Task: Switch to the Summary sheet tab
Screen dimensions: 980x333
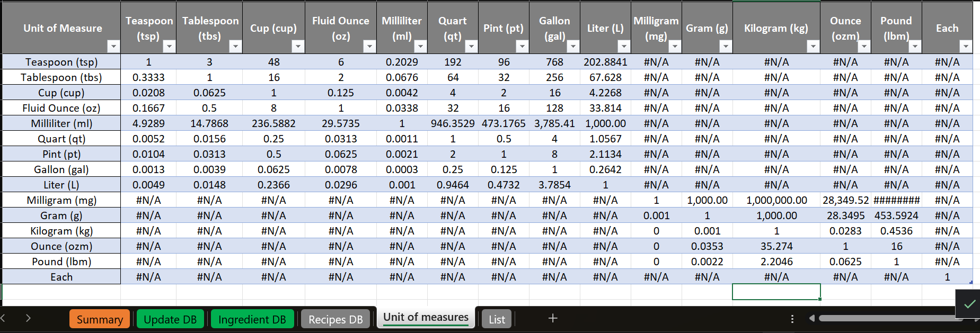Action: pos(100,319)
